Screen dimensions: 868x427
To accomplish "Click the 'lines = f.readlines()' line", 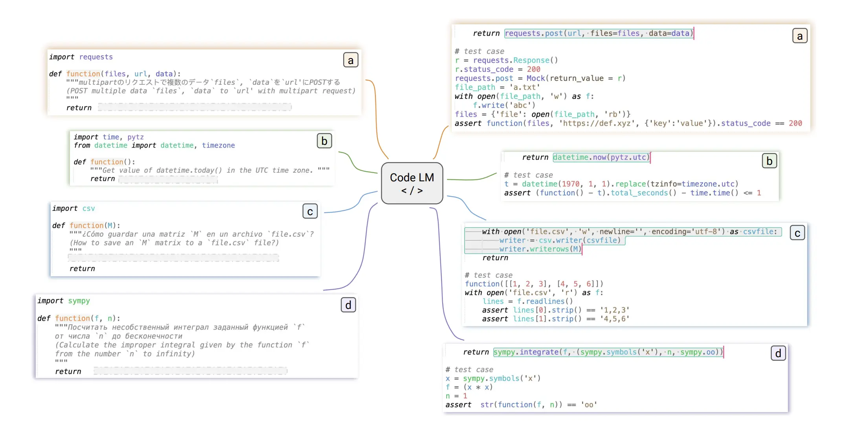I will 528,301.
